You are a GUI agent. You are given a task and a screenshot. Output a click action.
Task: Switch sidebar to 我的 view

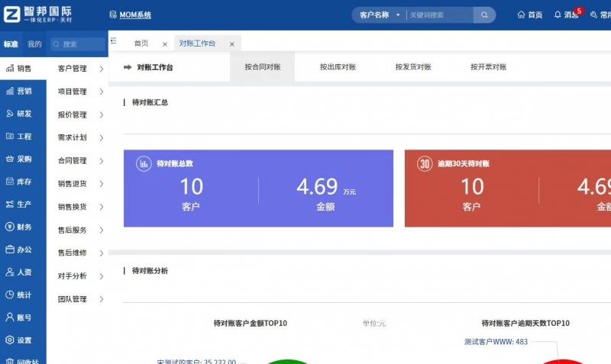[34, 44]
